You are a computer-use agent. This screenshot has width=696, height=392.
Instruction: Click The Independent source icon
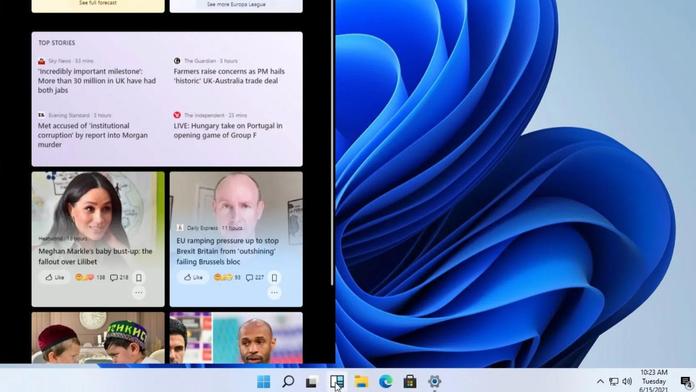pyautogui.click(x=177, y=115)
